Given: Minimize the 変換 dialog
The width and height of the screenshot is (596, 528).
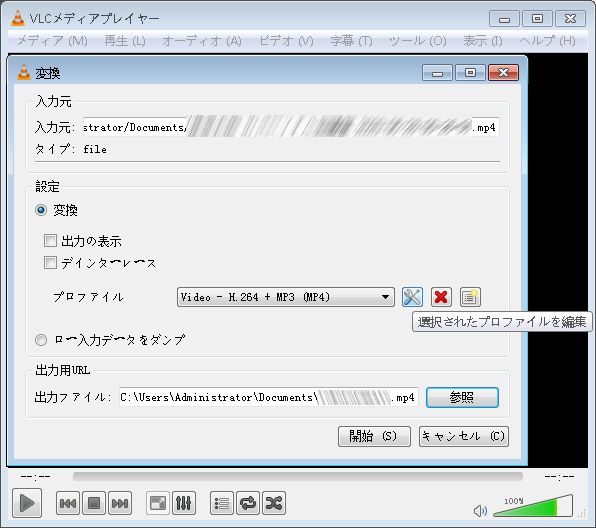Looking at the screenshot, I should 437,72.
